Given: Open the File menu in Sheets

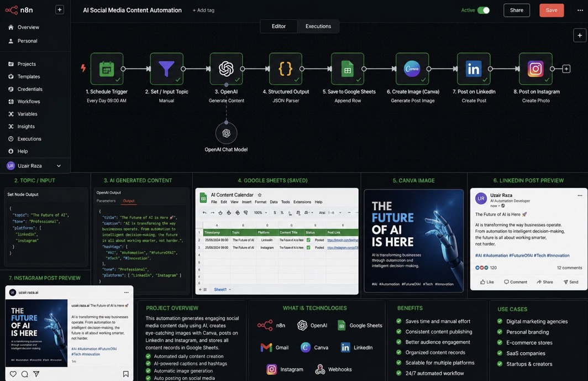Looking at the screenshot, I should coord(214,202).
